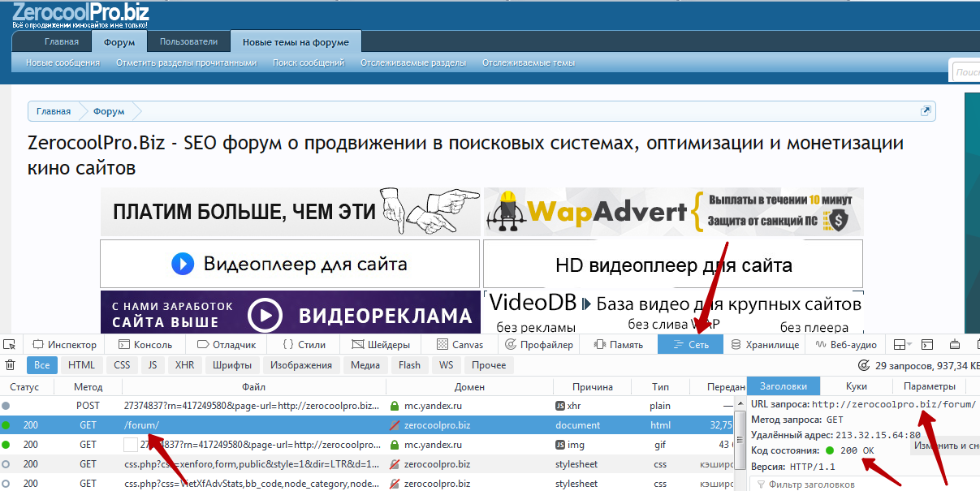Toggle the Изображения request filter

tap(301, 365)
